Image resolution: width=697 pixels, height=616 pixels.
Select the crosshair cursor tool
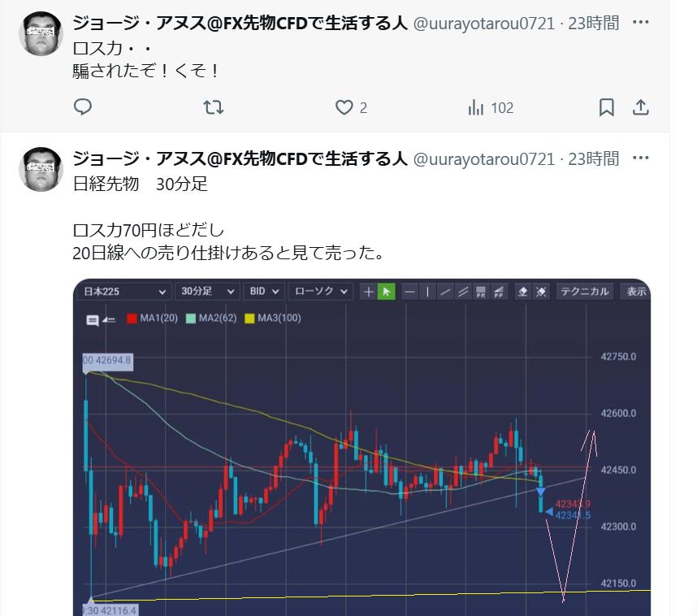click(369, 292)
